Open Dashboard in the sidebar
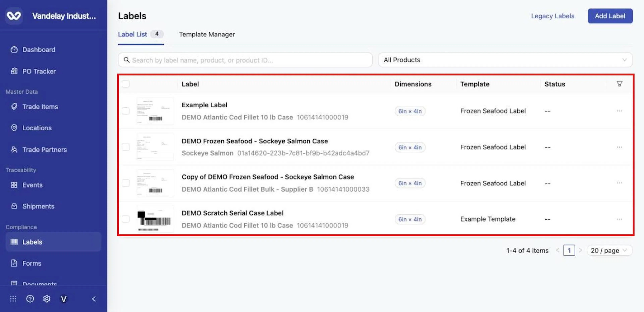 tap(53, 49)
